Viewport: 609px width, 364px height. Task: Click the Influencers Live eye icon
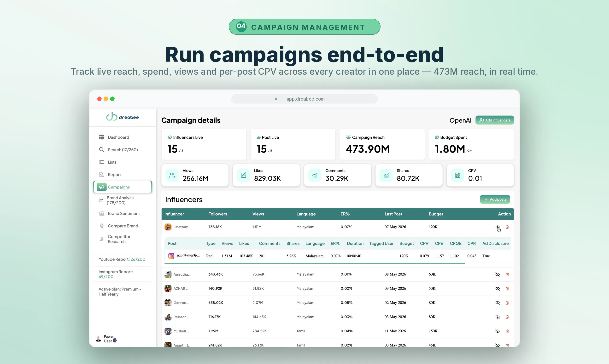coord(170,137)
